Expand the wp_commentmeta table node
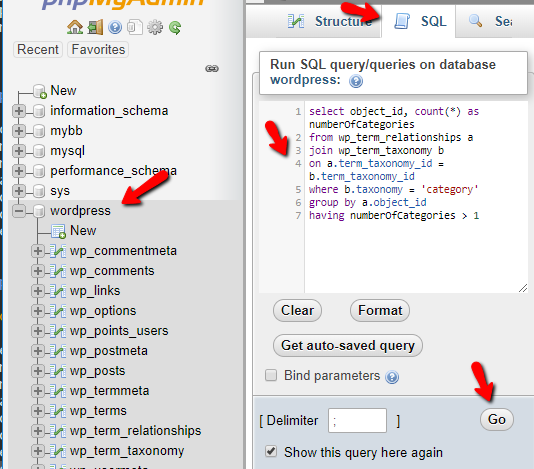 [x=38, y=251]
